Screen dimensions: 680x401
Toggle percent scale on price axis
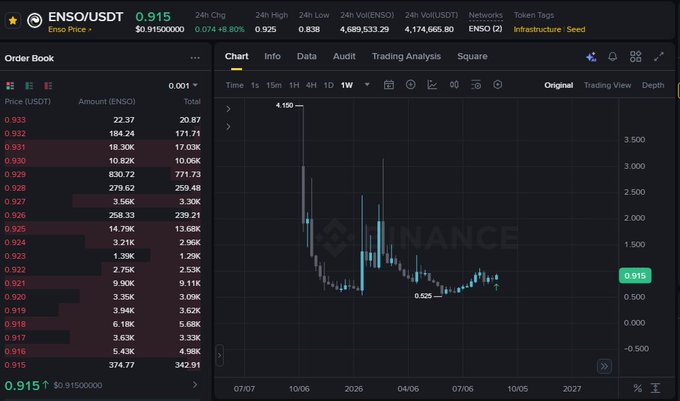tap(637, 388)
